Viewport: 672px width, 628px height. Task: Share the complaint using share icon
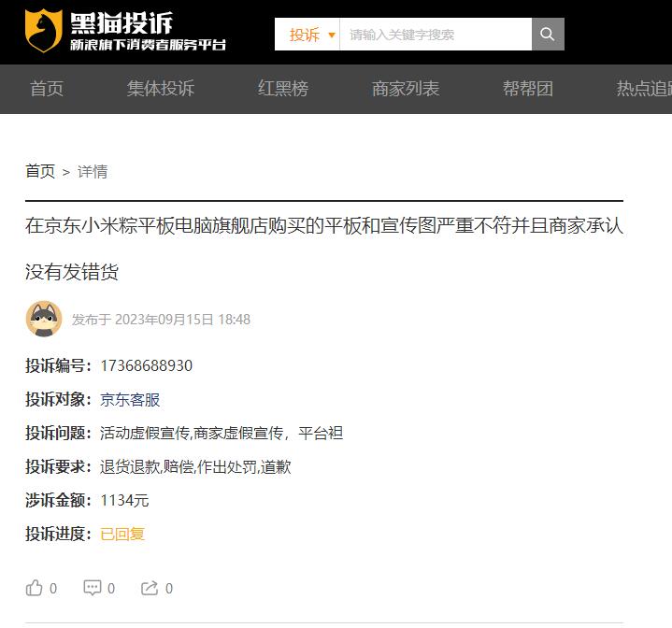coord(150,588)
